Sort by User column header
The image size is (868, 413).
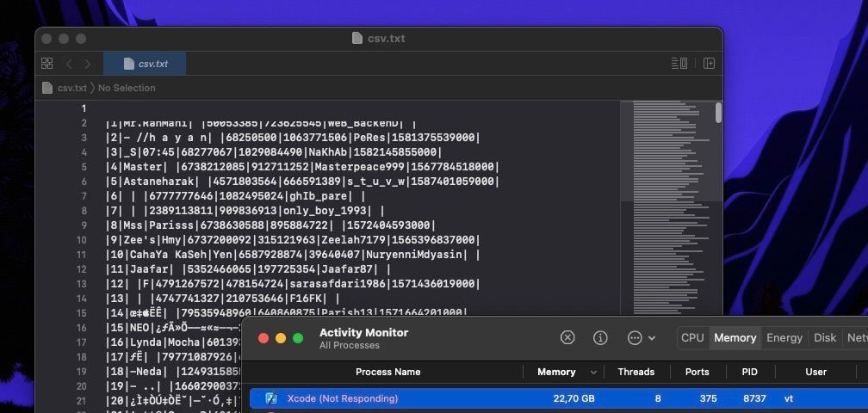[816, 372]
